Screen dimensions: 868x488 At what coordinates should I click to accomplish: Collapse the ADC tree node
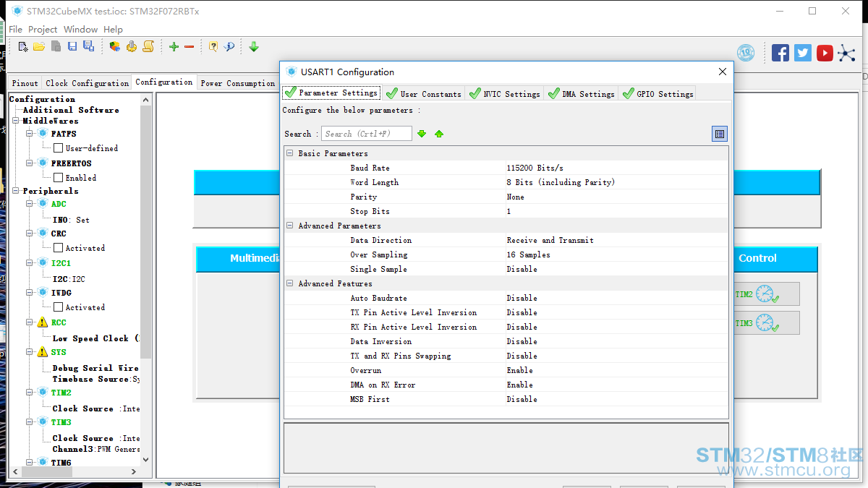[x=30, y=204]
